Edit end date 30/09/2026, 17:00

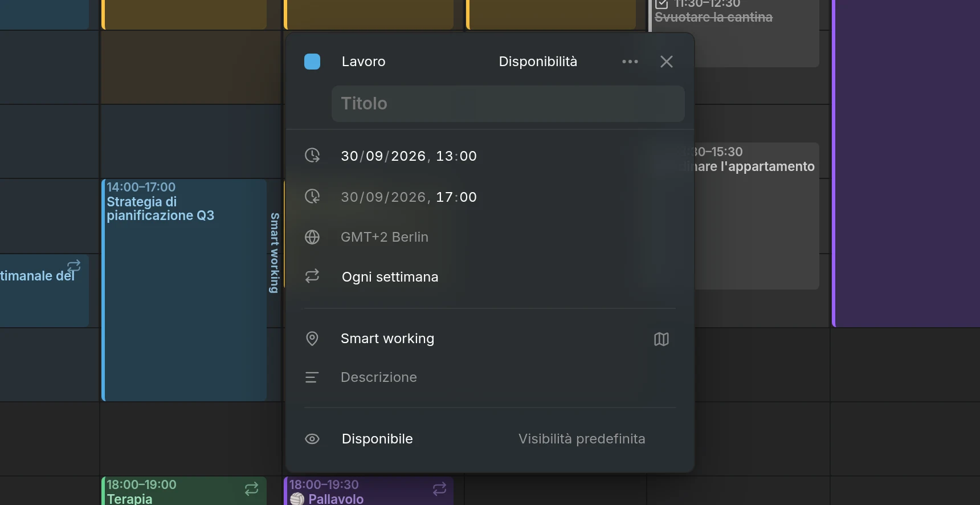pyautogui.click(x=409, y=197)
